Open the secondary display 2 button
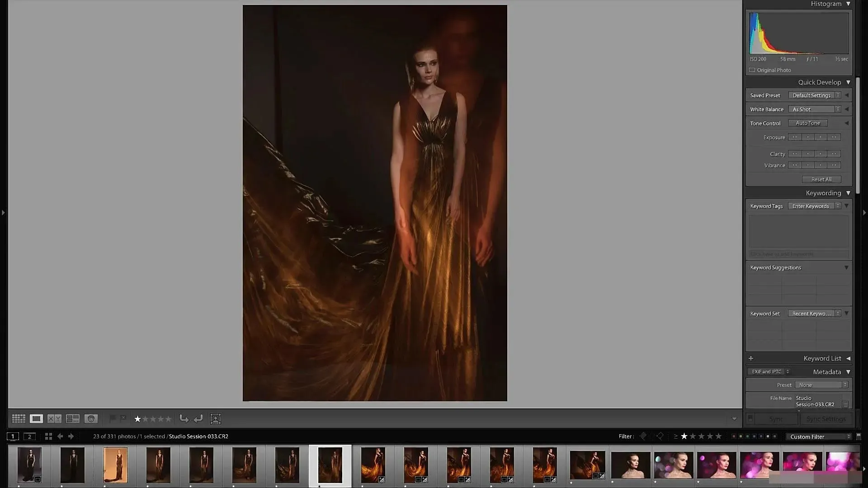Viewport: 868px width, 488px height. tap(29, 436)
